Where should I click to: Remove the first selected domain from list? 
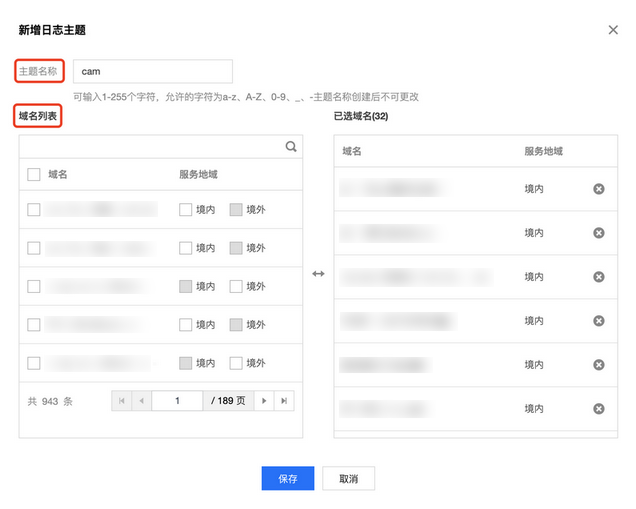(x=599, y=189)
